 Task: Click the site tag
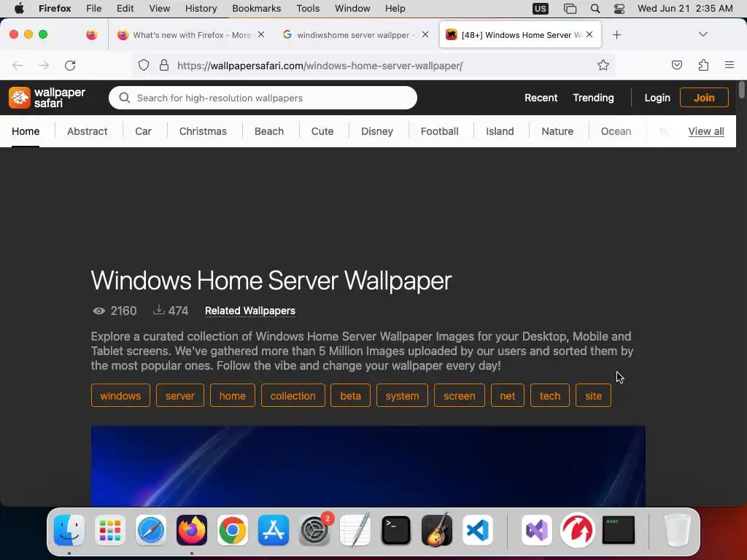click(593, 396)
